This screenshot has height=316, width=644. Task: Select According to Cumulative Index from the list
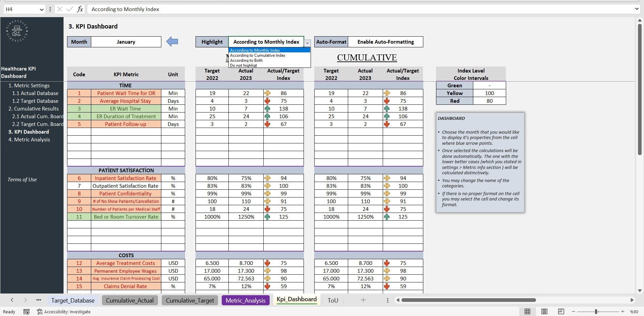[x=257, y=55]
